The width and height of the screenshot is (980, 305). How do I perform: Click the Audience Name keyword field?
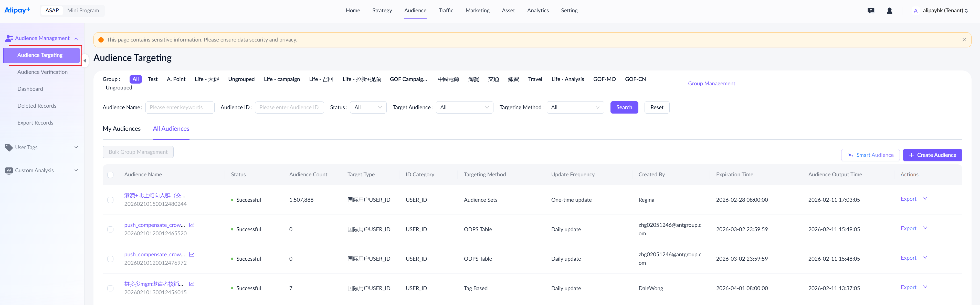point(180,107)
